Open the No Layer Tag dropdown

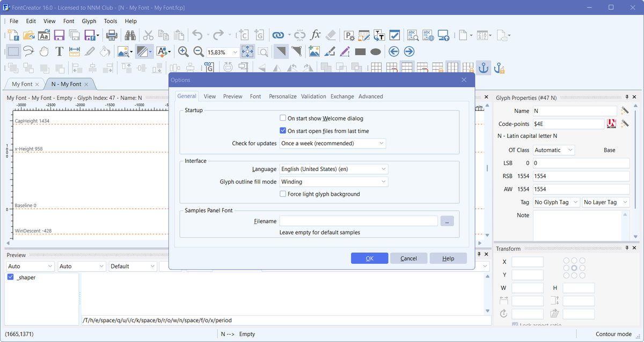pyautogui.click(x=605, y=202)
